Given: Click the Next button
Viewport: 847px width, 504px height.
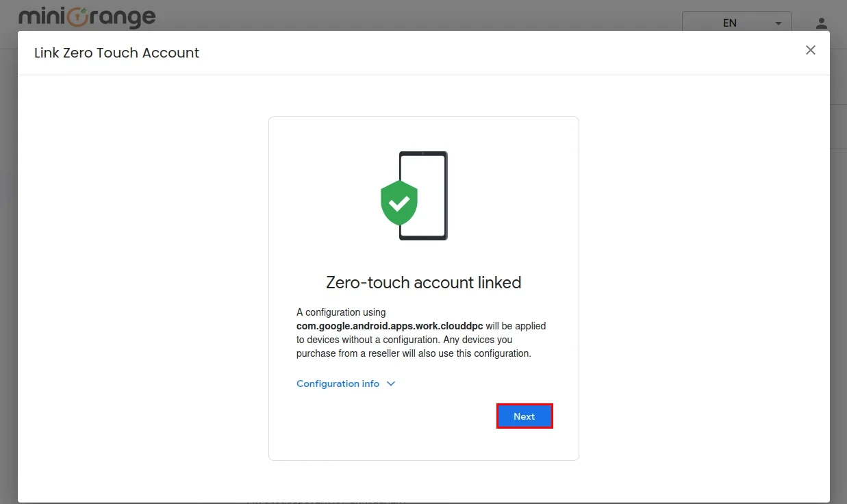Looking at the screenshot, I should pyautogui.click(x=524, y=416).
